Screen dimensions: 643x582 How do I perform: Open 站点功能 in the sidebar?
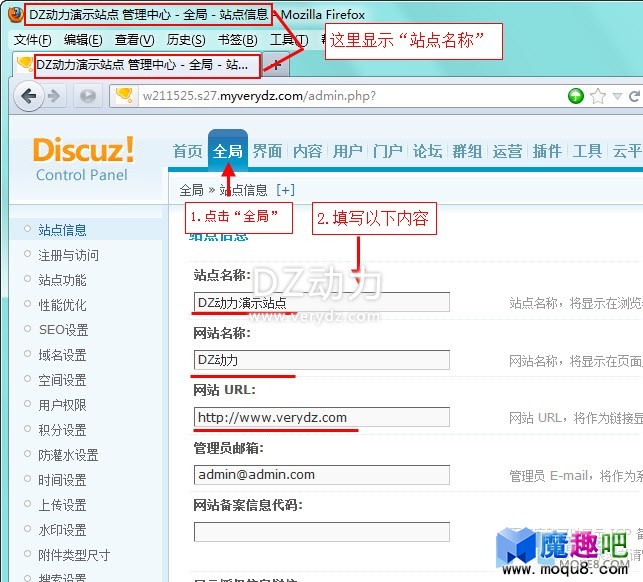click(x=62, y=280)
